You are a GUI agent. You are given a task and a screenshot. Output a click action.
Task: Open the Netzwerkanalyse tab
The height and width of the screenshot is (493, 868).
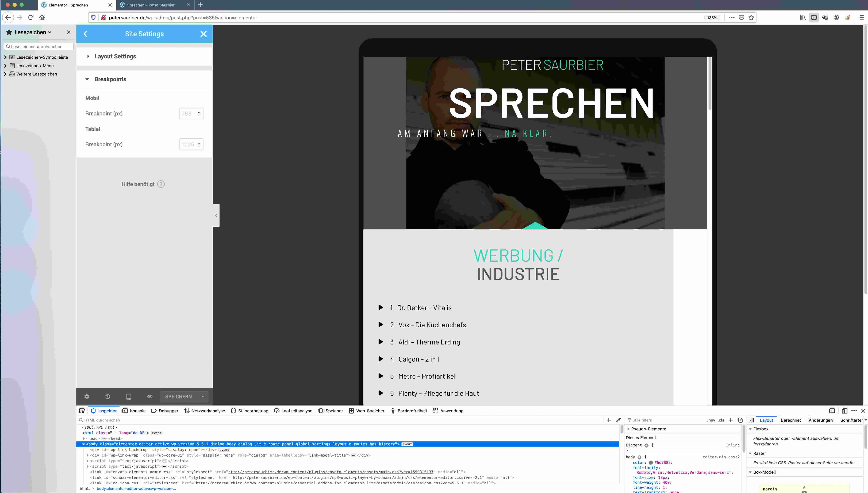tap(204, 411)
